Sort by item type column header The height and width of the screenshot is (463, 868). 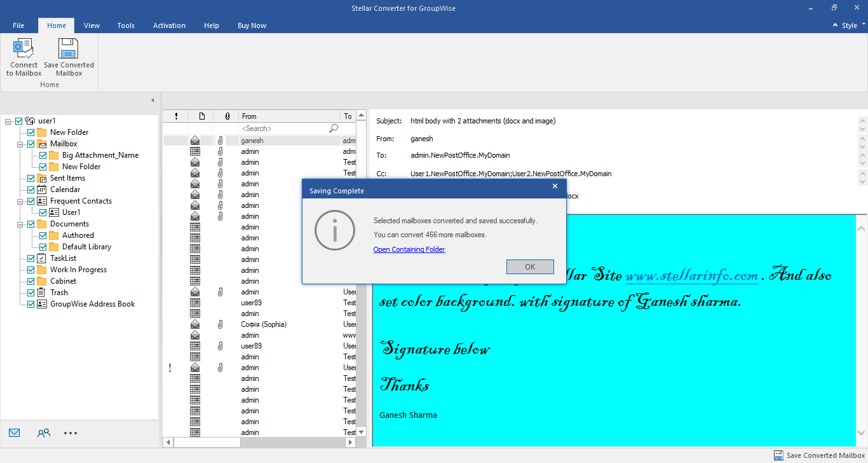[201, 116]
